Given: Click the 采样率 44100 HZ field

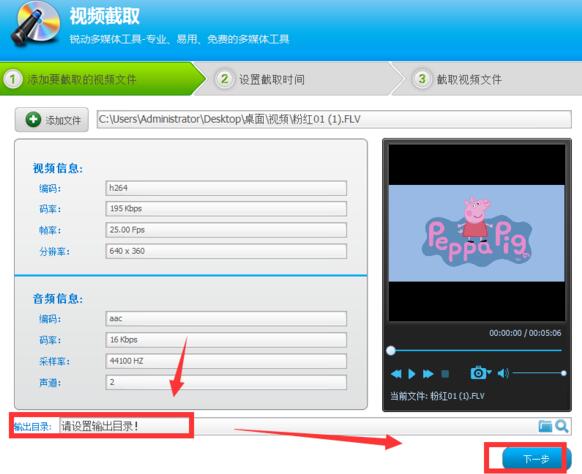Looking at the screenshot, I should point(226,361).
